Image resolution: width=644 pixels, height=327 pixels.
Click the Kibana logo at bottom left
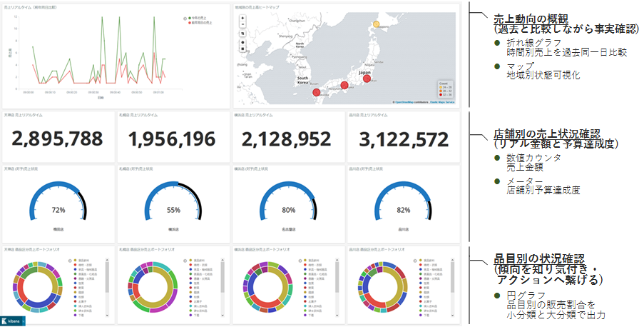(x=12, y=321)
